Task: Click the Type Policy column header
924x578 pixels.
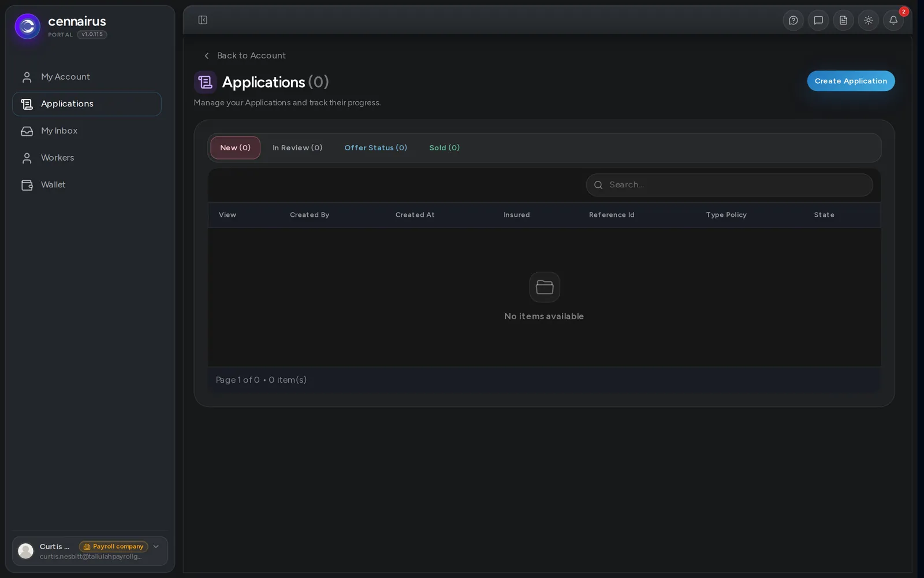Action: pyautogui.click(x=726, y=215)
